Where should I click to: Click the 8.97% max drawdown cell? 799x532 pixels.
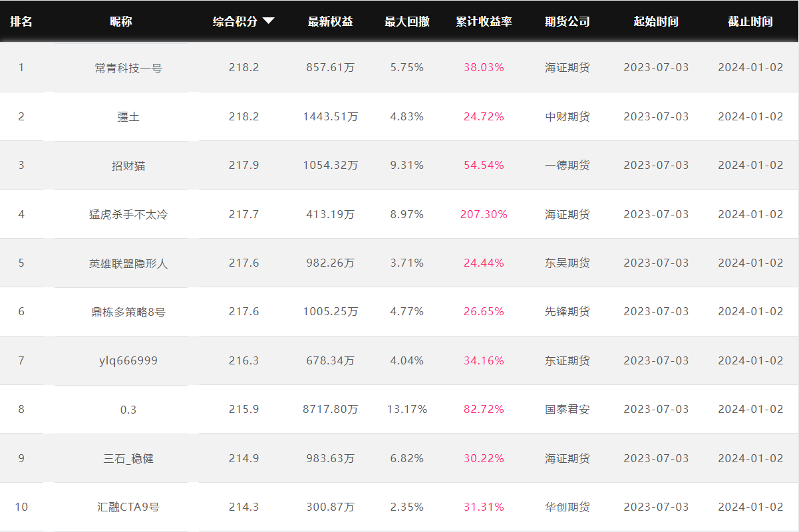[407, 214]
